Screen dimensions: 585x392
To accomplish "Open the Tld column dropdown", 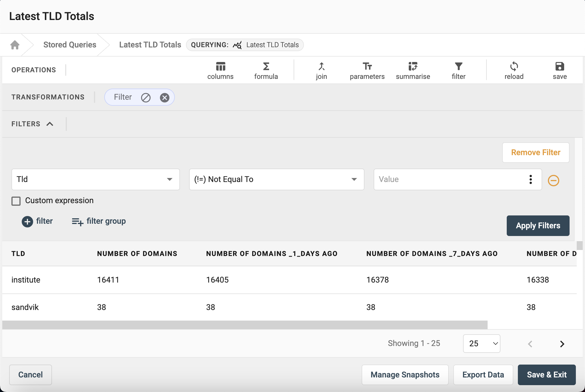I will 95,179.
